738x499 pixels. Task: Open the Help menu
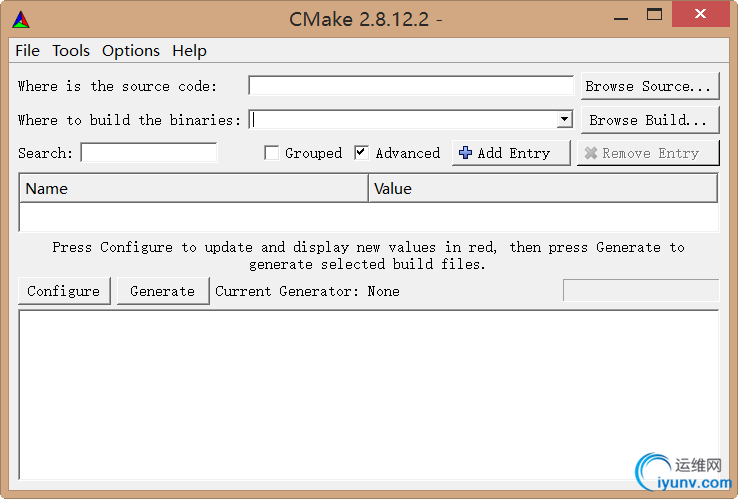(x=189, y=50)
